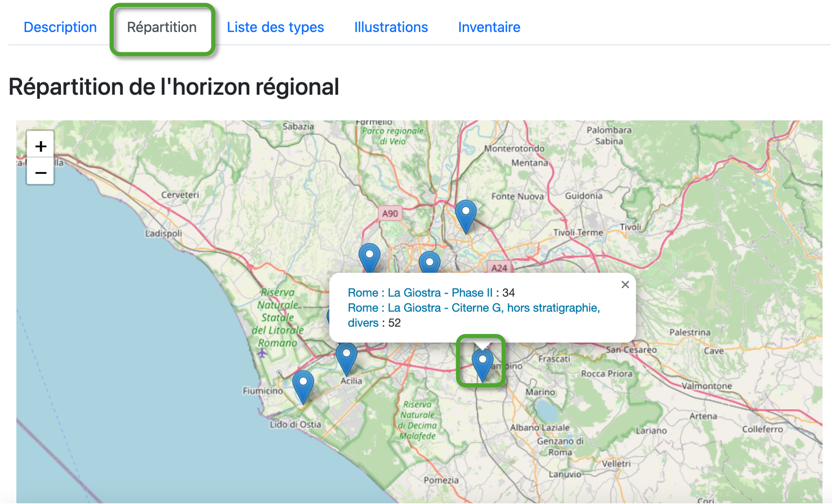Click the partially hidden marker left of popup

click(x=328, y=317)
